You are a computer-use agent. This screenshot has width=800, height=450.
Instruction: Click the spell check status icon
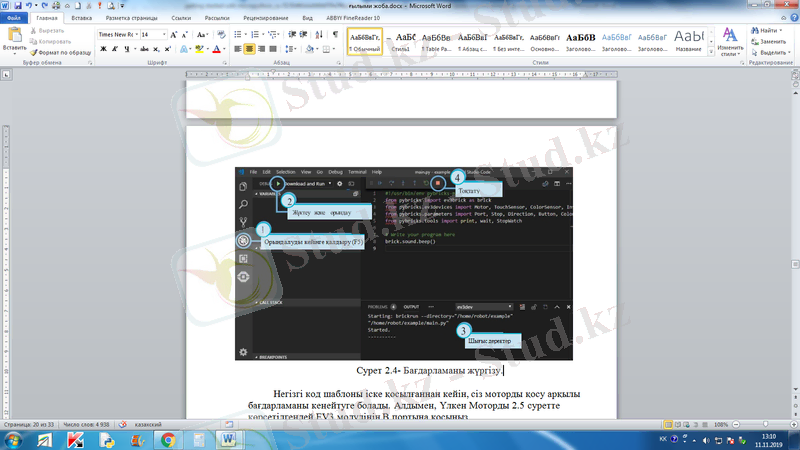point(122,424)
